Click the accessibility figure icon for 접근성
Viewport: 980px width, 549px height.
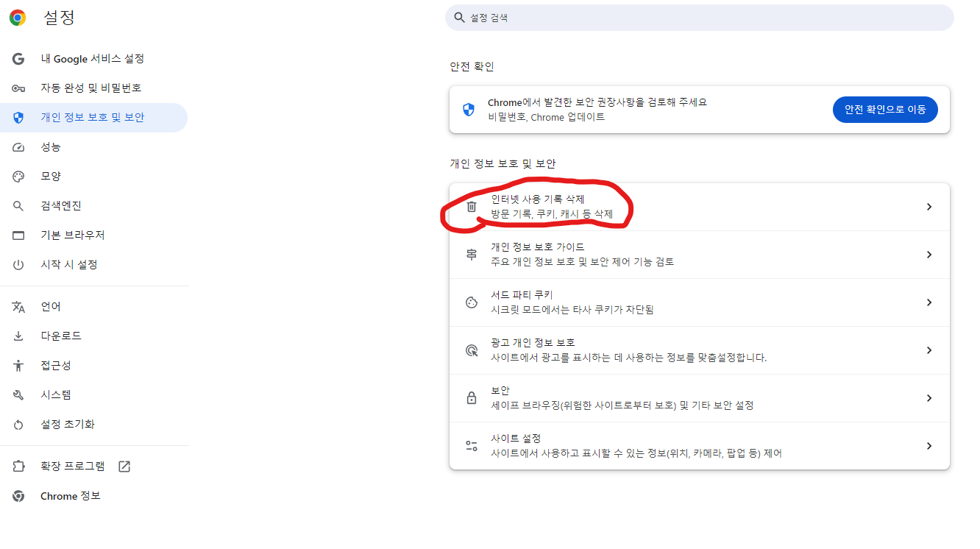(18, 366)
